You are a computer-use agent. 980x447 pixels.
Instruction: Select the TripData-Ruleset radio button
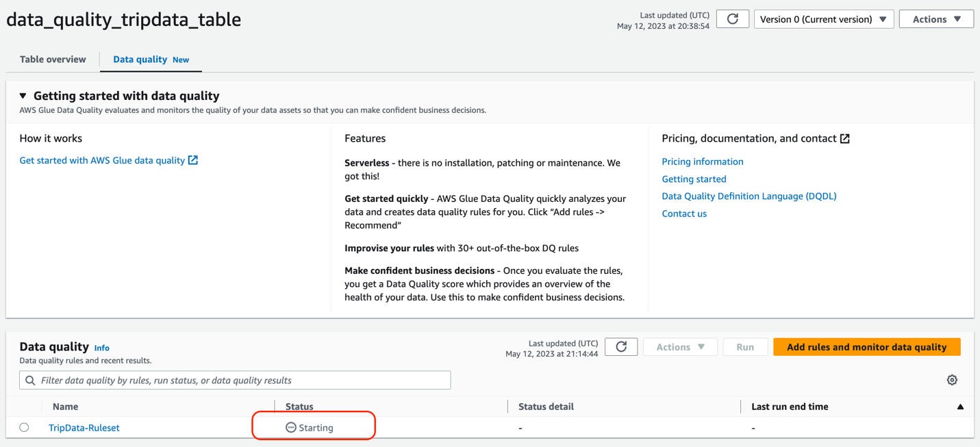point(25,428)
